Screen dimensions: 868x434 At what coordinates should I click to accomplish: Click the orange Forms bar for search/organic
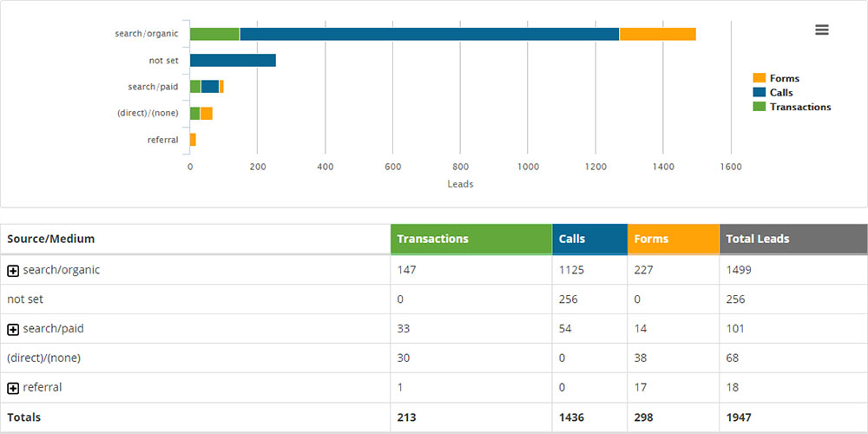click(658, 34)
